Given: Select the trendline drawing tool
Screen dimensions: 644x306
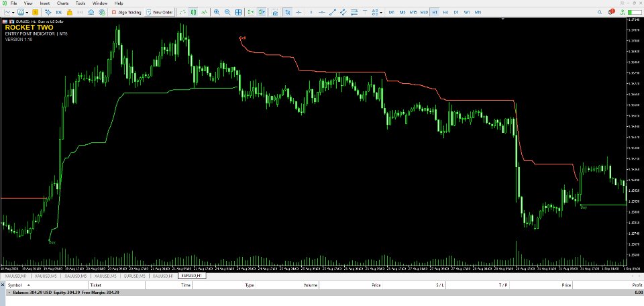Looking at the screenshot, I should [333, 12].
